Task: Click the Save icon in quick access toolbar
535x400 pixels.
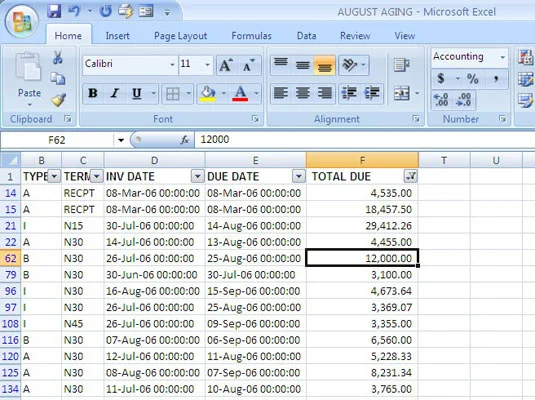Action: (x=54, y=12)
